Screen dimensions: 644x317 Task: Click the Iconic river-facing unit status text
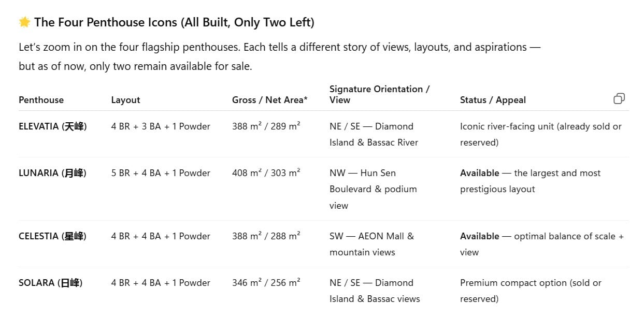[x=541, y=134]
